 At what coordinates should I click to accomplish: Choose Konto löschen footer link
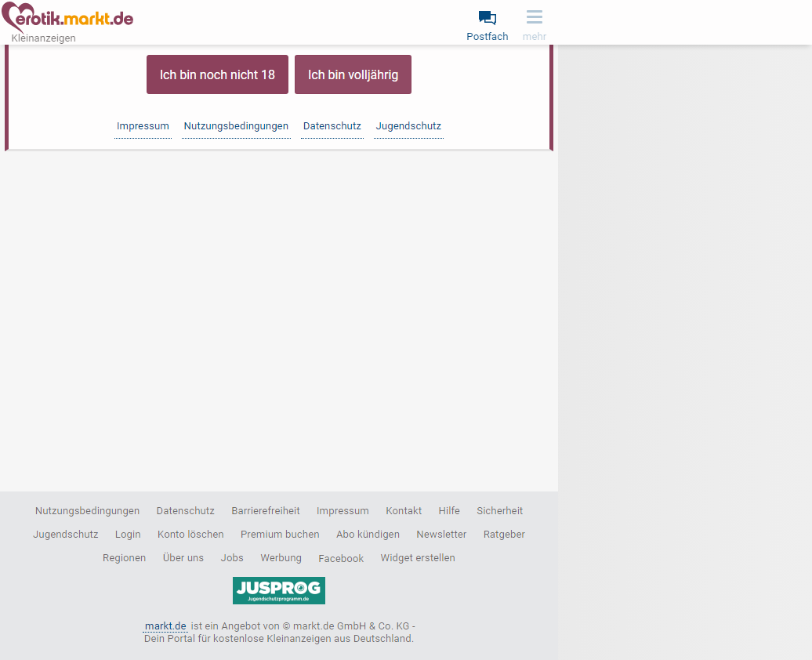pos(190,534)
